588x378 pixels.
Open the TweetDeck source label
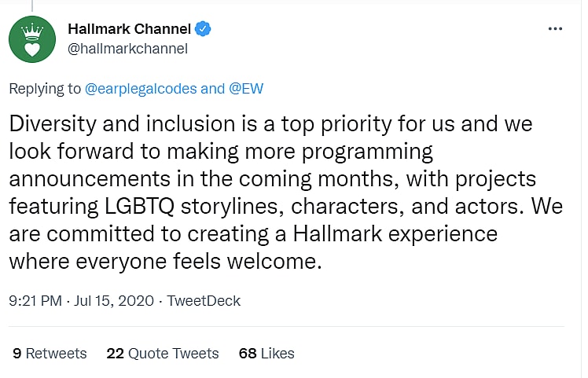click(204, 301)
